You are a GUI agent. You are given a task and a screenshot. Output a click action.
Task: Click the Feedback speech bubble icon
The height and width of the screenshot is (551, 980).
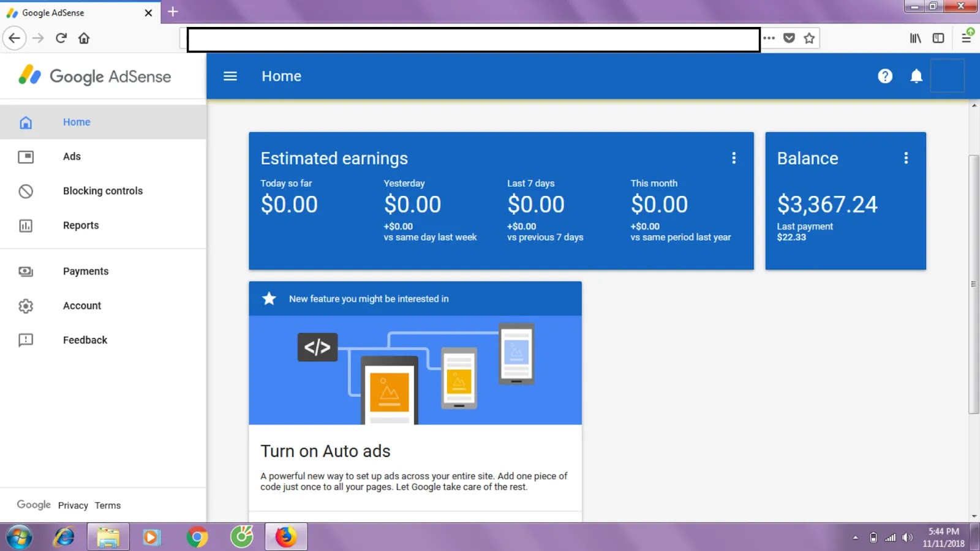(x=26, y=340)
